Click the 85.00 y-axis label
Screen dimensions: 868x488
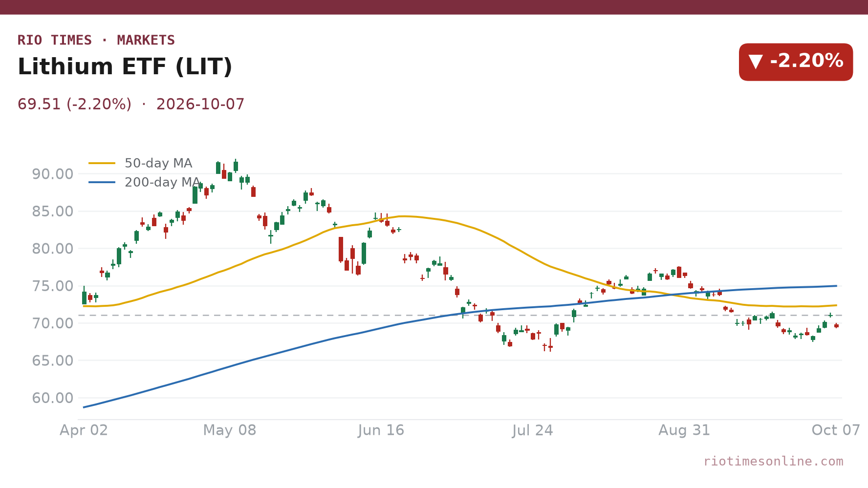(x=53, y=212)
